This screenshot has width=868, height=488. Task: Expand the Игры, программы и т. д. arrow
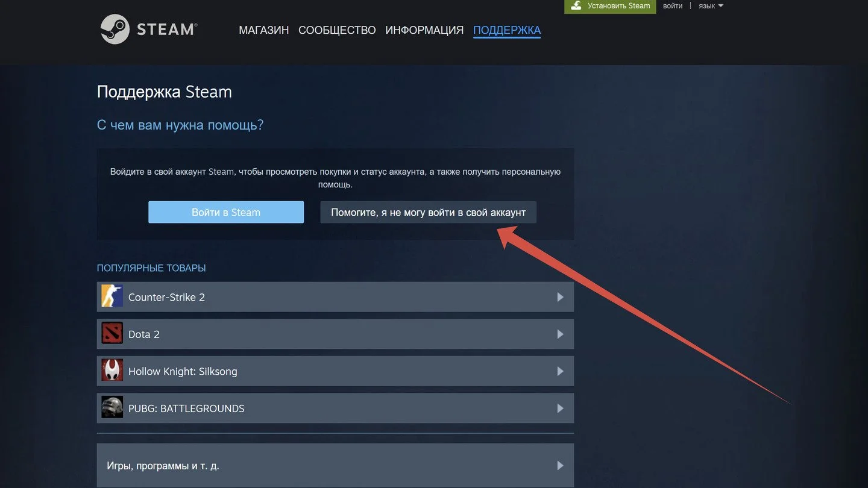[560, 466]
